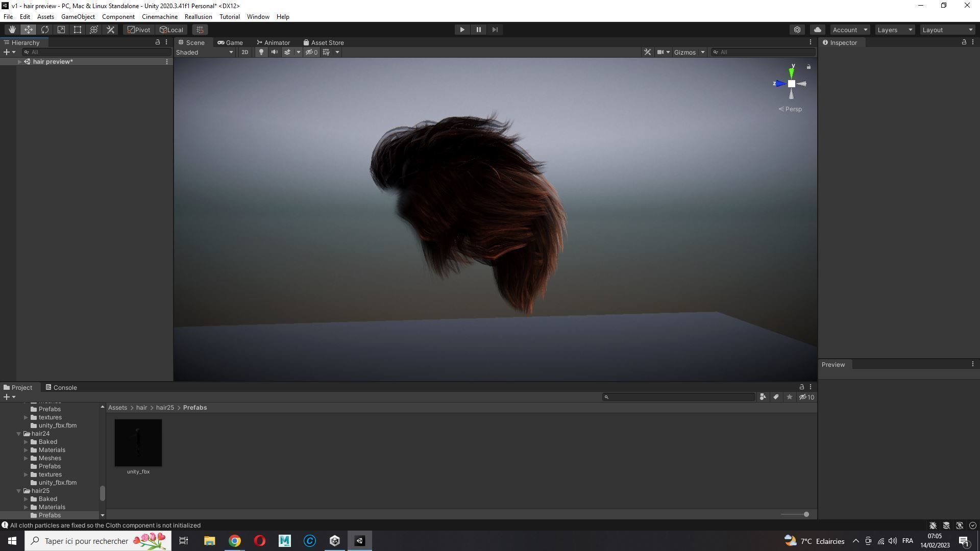
Task: Adjust the project thumbnail size slider
Action: 806,514
